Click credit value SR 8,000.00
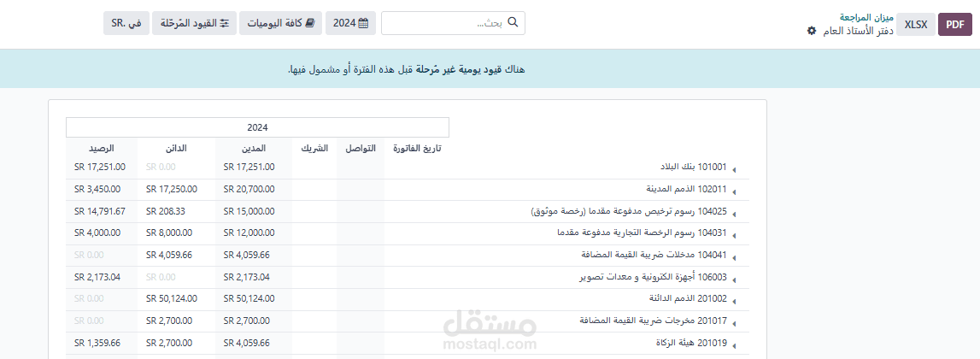 [169, 232]
